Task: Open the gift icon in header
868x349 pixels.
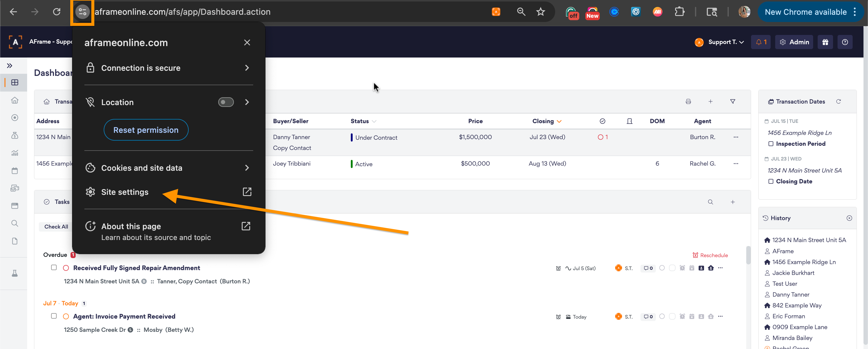Action: point(825,42)
